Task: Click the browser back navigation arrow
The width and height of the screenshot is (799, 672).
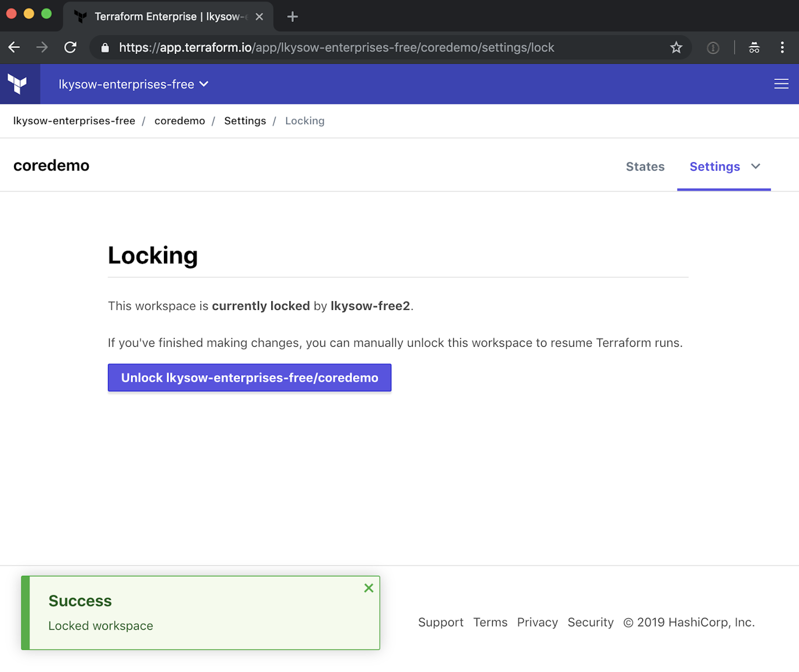Action: coord(14,47)
